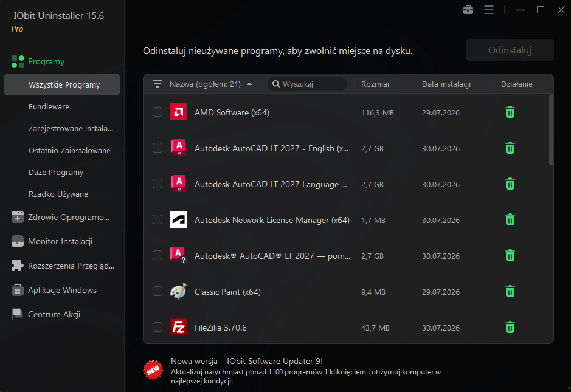Image resolution: width=571 pixels, height=392 pixels.
Task: Open the toolbox briefcase icon
Action: tap(468, 10)
